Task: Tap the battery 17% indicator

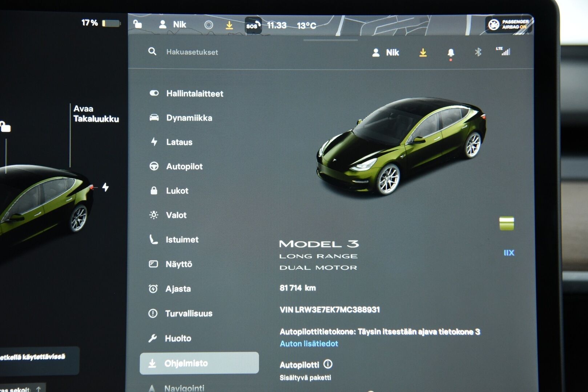Action: point(101,23)
